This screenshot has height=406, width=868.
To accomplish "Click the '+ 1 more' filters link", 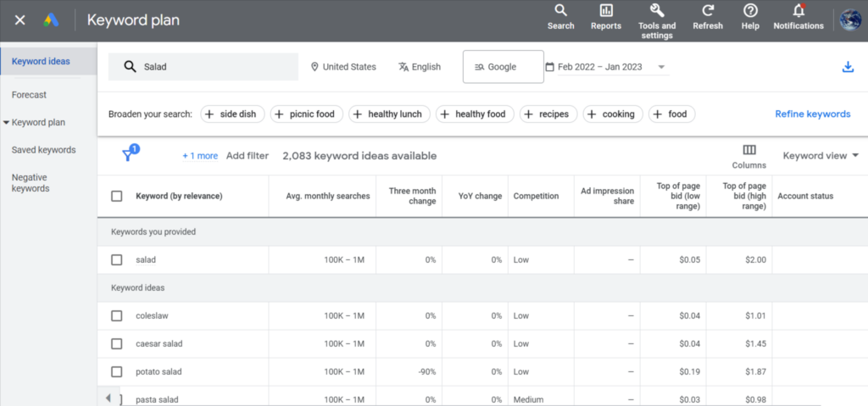I will pos(200,156).
